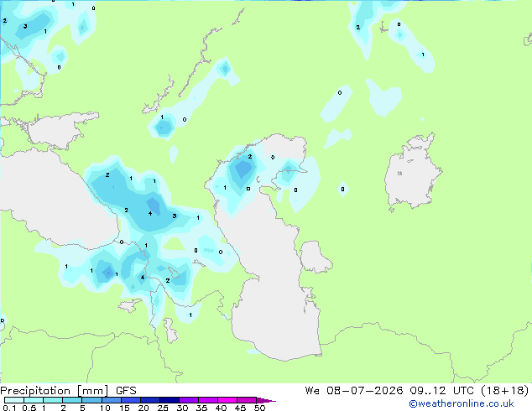
Task: Click the "GFS" model label
Action: (x=126, y=391)
